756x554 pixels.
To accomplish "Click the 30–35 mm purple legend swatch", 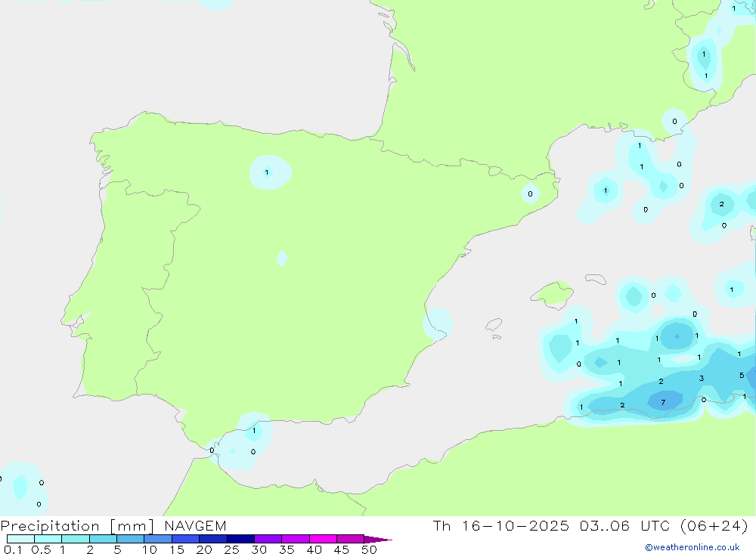I will (x=268, y=539).
